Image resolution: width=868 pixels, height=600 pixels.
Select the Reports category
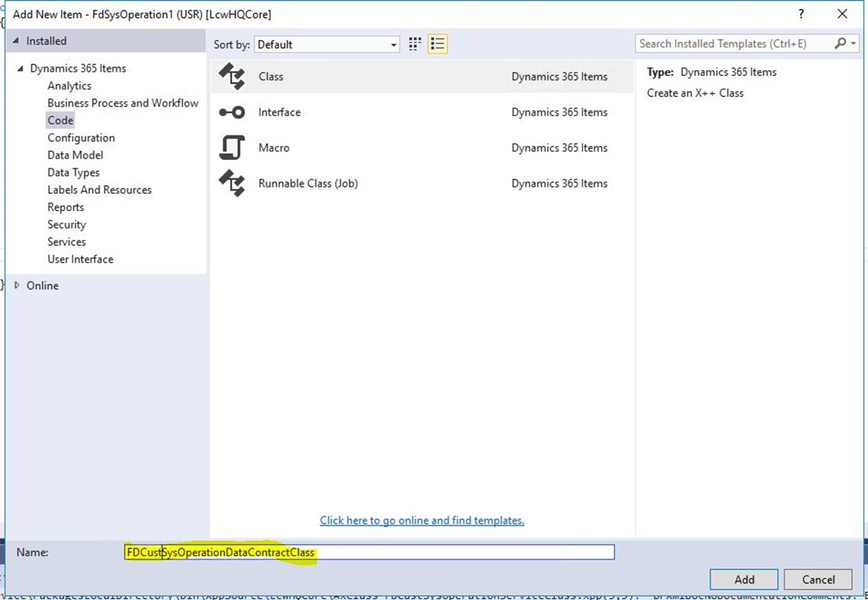[66, 207]
